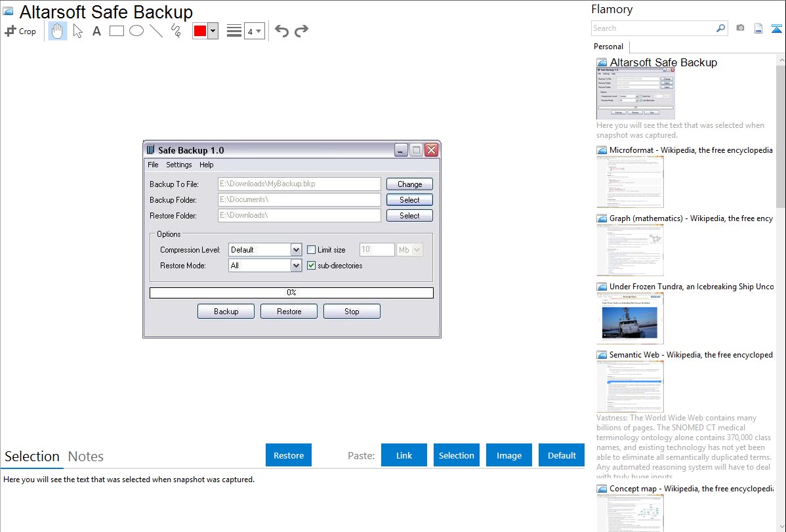
Task: Click the document page icon in Flamory panel
Action: pyautogui.click(x=758, y=28)
